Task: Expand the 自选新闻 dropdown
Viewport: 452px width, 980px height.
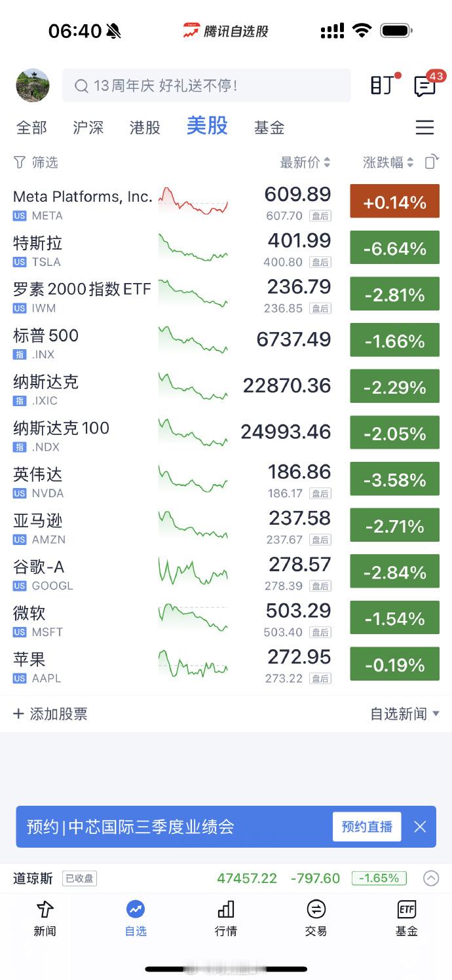Action: pyautogui.click(x=405, y=713)
